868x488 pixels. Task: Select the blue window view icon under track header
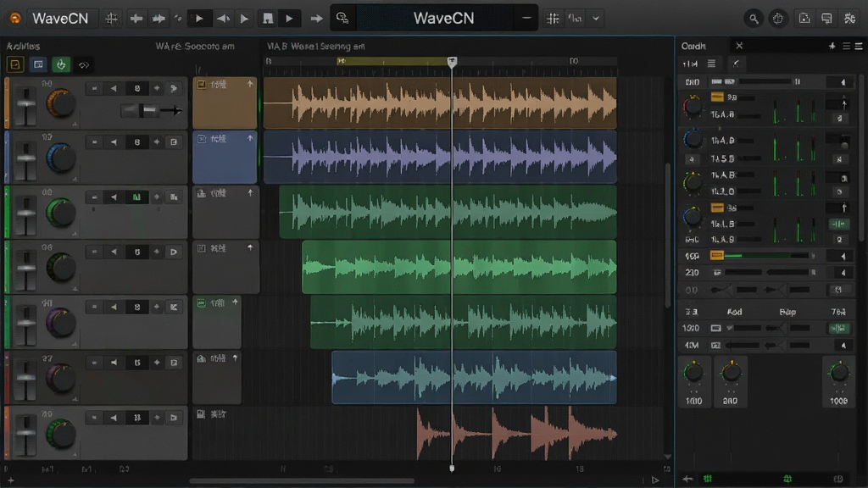click(38, 64)
